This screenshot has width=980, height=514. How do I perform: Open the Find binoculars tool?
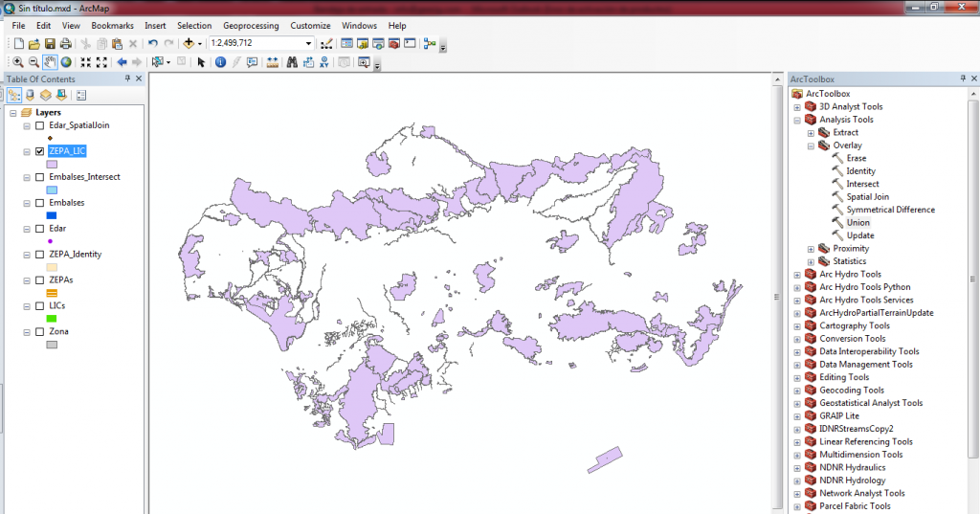(x=291, y=62)
